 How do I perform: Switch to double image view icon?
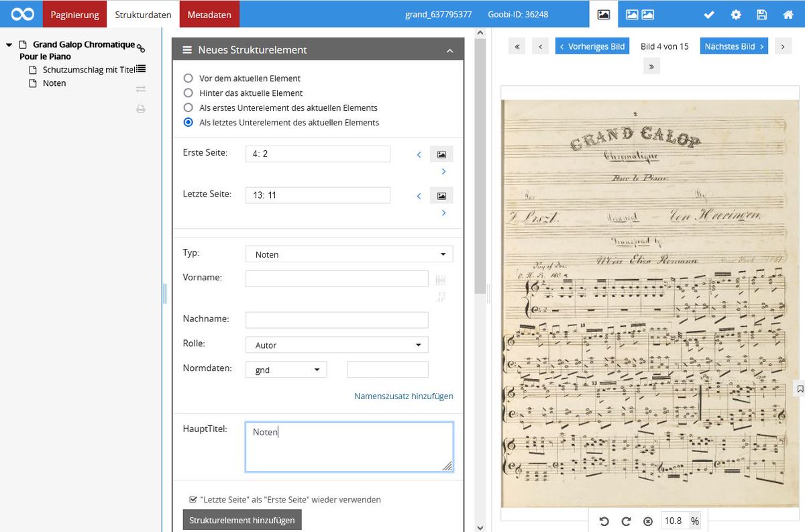(640, 14)
